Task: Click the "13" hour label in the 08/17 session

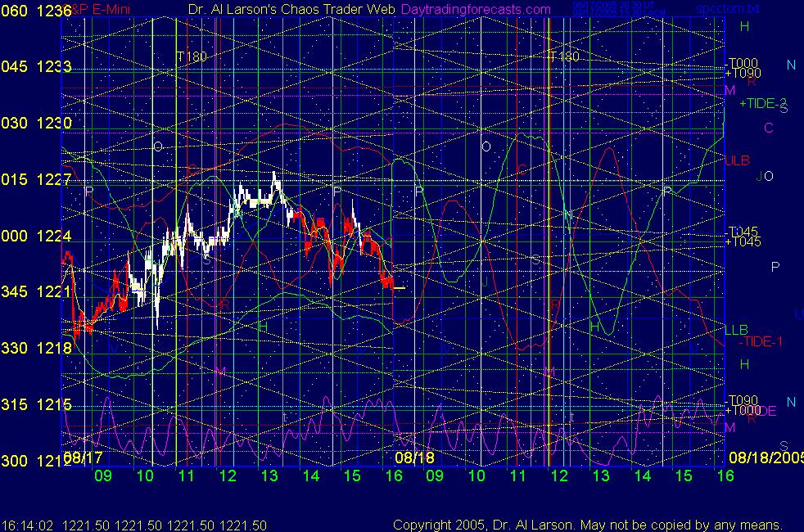Action: click(269, 476)
